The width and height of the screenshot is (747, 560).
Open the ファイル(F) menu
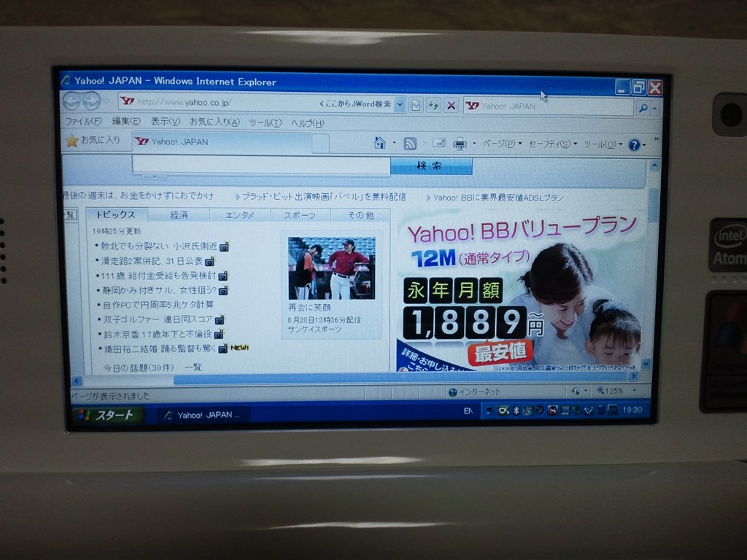point(83,121)
